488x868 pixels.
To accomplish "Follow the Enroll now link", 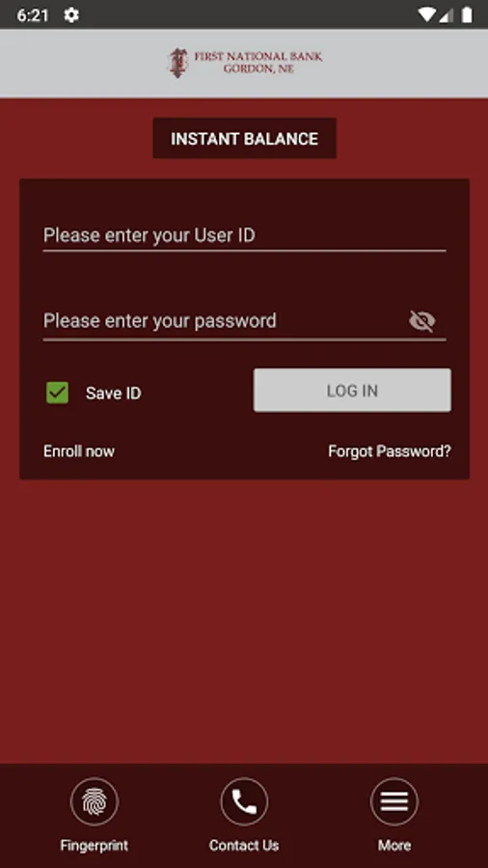I will pyautogui.click(x=79, y=451).
